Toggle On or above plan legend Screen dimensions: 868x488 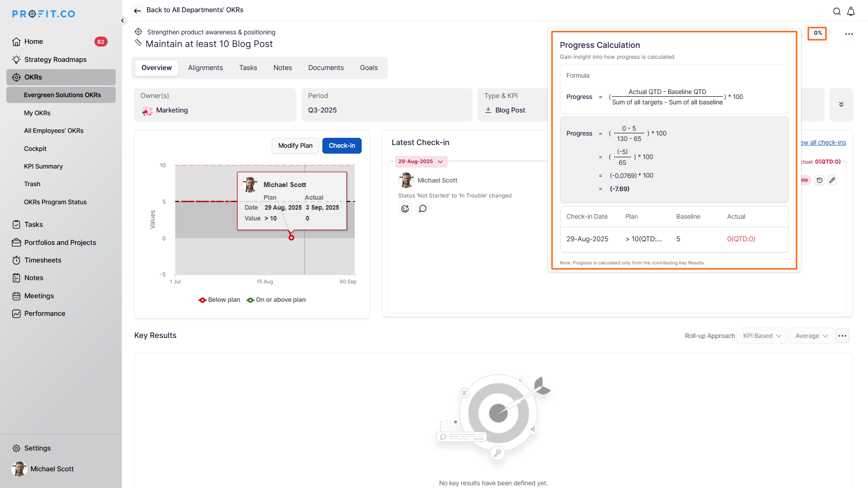click(x=276, y=300)
